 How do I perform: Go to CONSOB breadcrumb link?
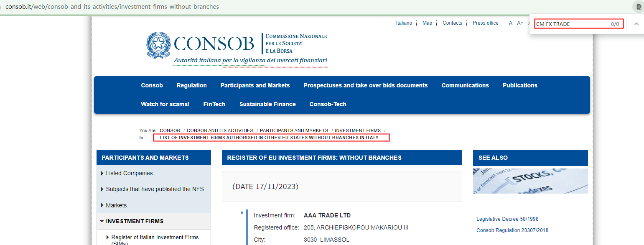[x=170, y=130]
